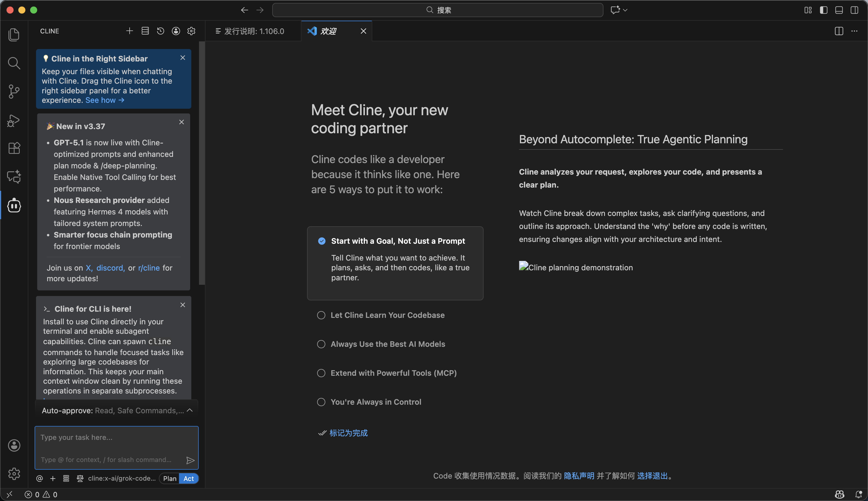This screenshot has width=868, height=501.
Task: Open the cline:x-ai/grok-code model selector
Action: (121, 478)
